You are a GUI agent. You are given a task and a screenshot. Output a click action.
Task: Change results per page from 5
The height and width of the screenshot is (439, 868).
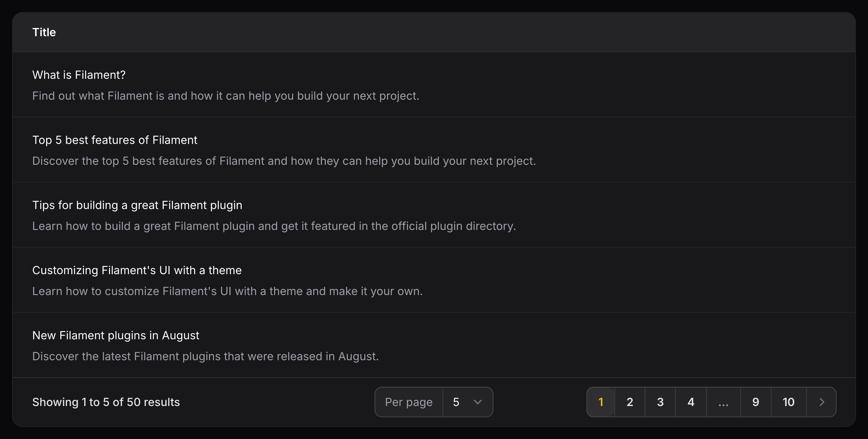467,402
